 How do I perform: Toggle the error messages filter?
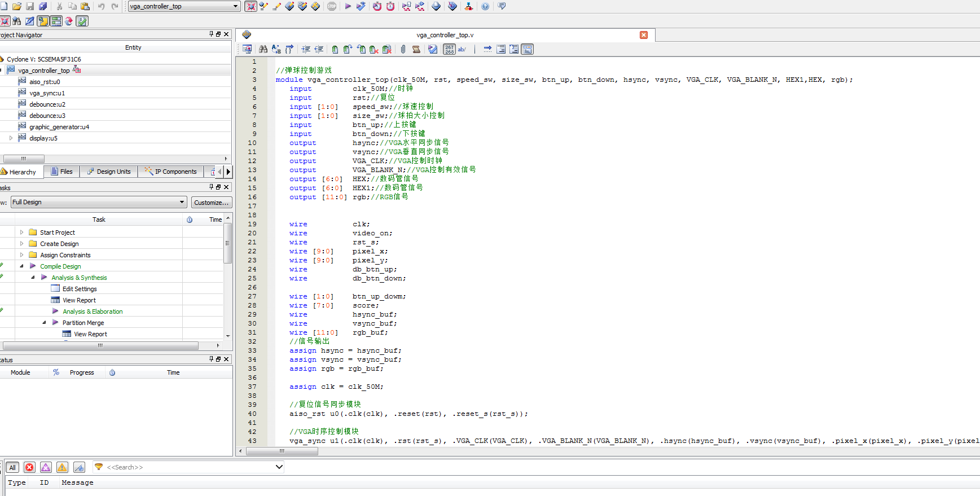point(29,467)
